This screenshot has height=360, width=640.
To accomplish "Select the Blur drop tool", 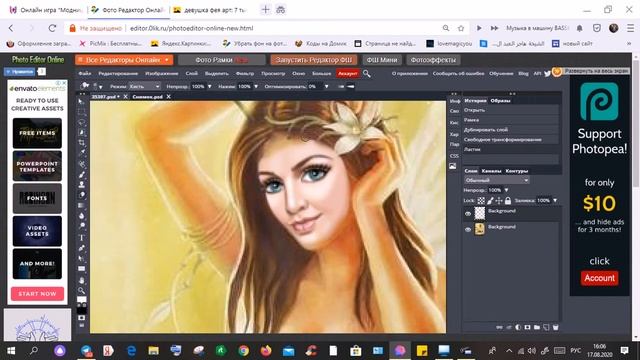I will [x=82, y=216].
